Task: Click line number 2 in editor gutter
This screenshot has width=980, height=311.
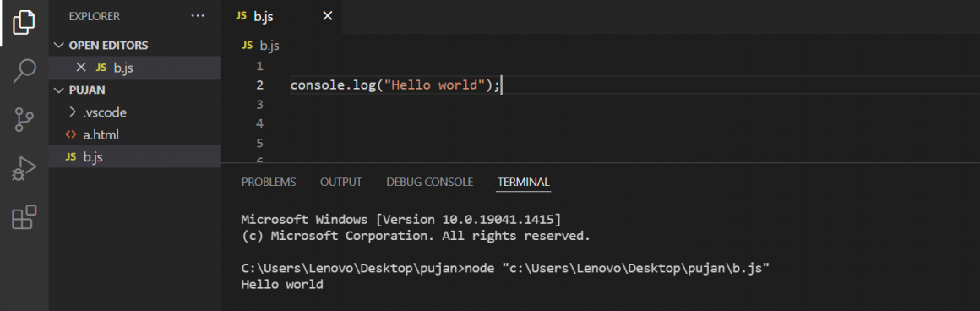Action: point(260,85)
